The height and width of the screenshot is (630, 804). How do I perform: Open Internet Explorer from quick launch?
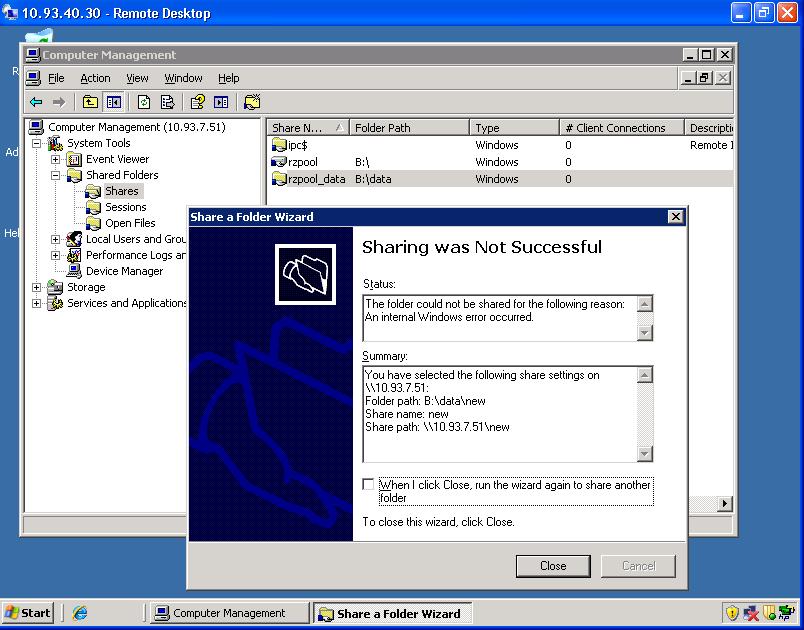(80, 613)
